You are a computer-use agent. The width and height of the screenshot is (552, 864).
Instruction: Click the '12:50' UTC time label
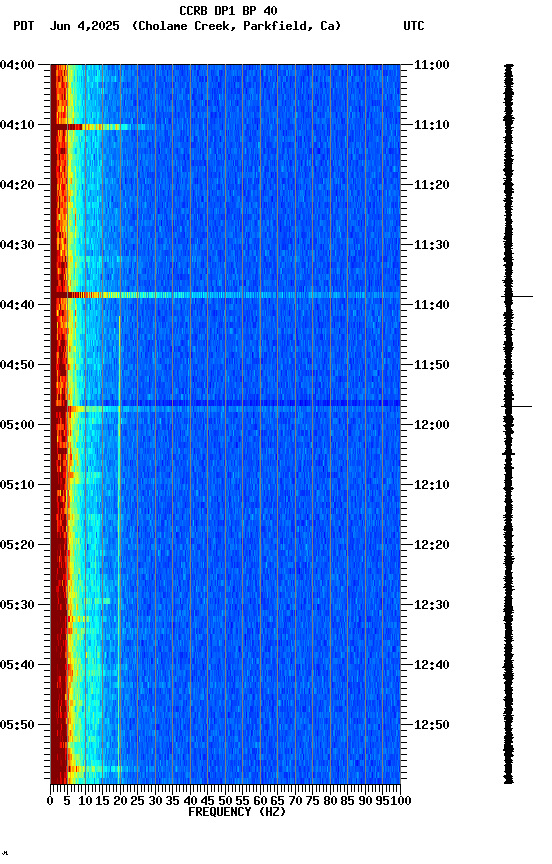[432, 725]
